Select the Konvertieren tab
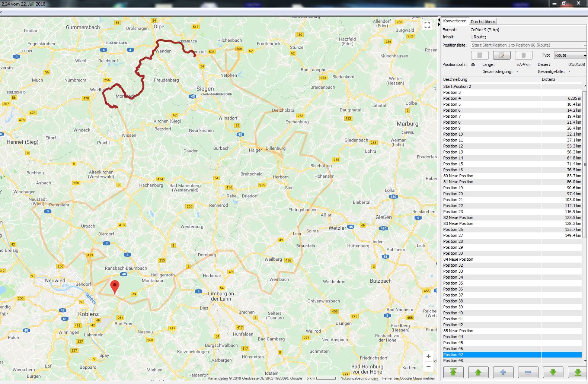This screenshot has height=384, width=588. [x=454, y=21]
